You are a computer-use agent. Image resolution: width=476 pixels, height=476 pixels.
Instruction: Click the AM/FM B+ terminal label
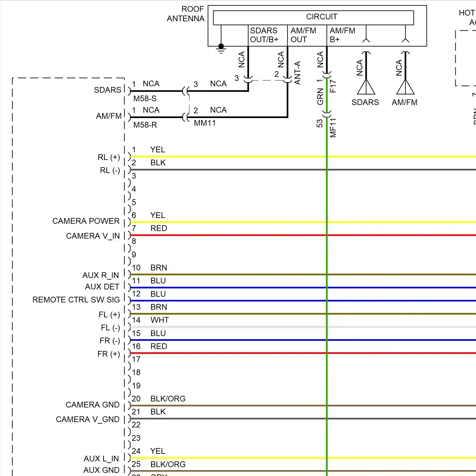[342, 35]
